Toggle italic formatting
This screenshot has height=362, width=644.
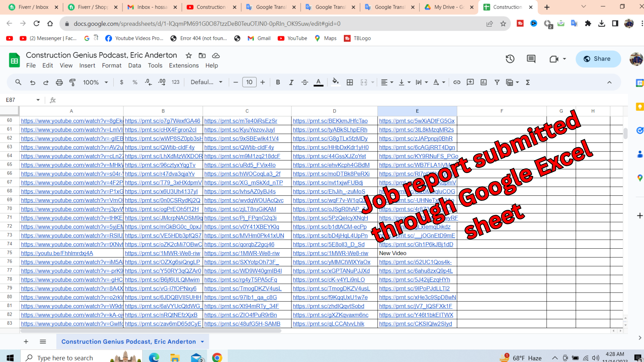291,82
